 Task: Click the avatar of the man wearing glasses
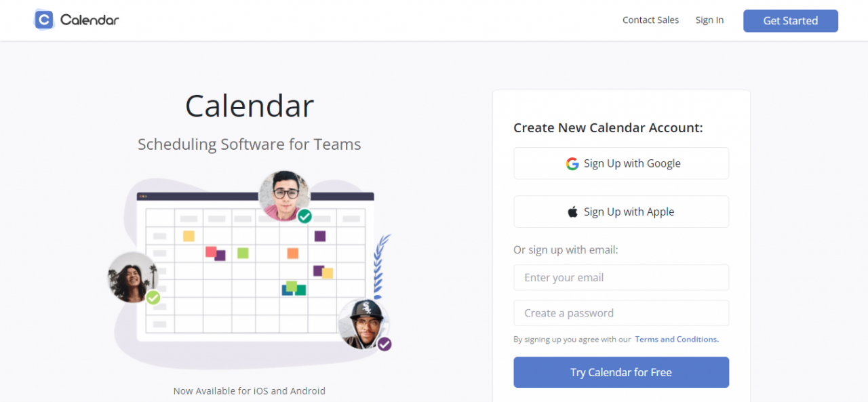[285, 195]
